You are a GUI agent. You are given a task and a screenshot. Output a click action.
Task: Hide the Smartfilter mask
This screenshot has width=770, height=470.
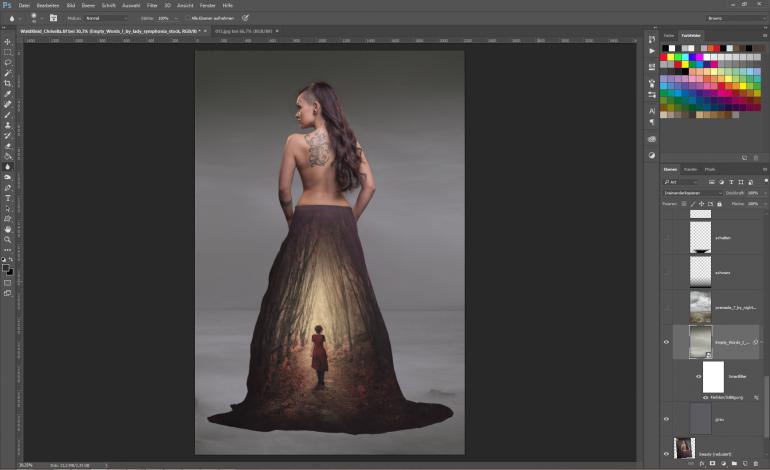coord(698,377)
